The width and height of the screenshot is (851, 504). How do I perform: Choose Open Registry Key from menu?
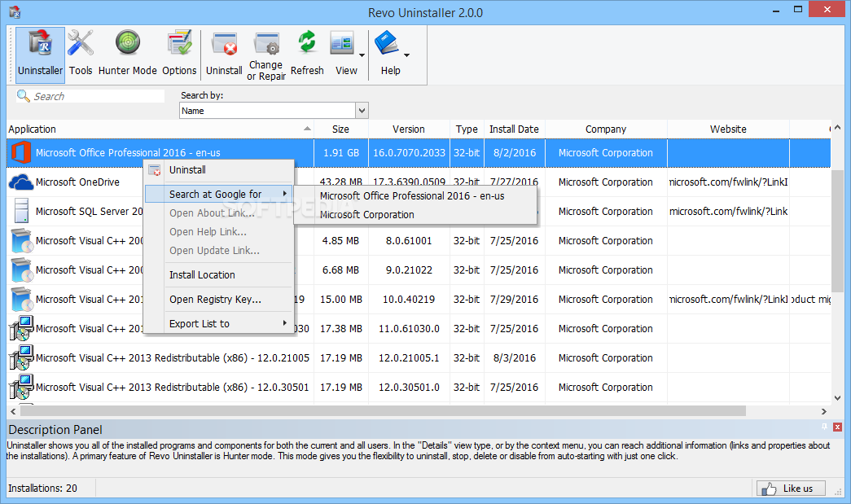(219, 300)
